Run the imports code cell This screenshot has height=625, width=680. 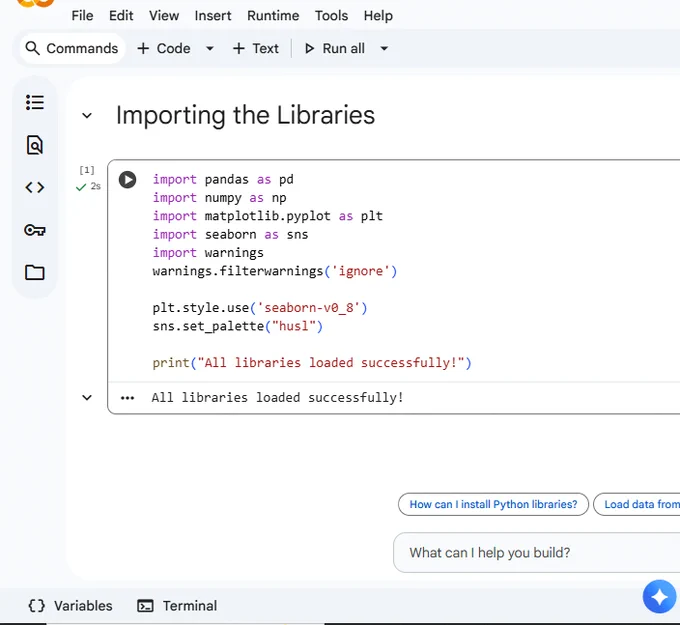click(128, 180)
